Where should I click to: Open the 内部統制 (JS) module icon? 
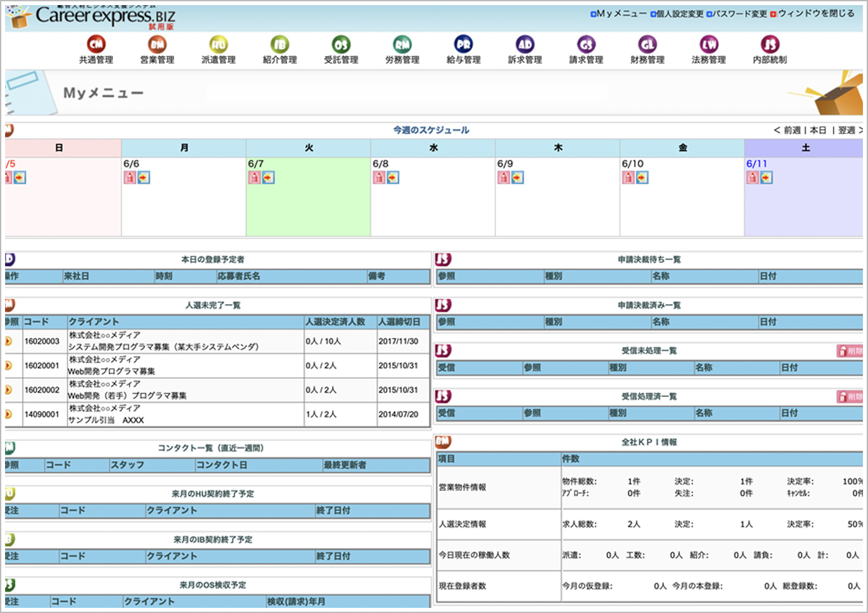770,45
